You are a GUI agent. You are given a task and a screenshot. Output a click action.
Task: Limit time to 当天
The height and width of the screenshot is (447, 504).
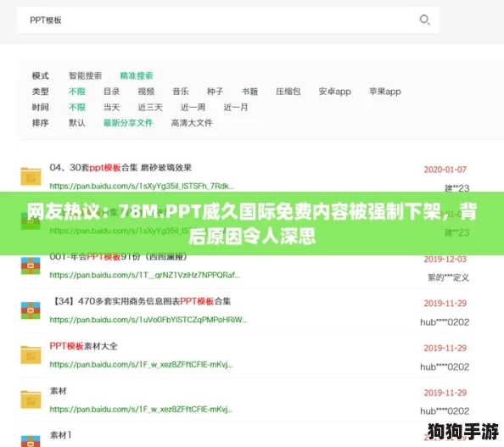tap(111, 107)
